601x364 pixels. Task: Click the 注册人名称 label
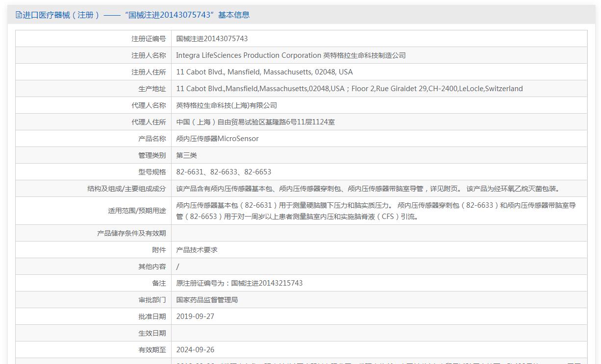[x=149, y=55]
